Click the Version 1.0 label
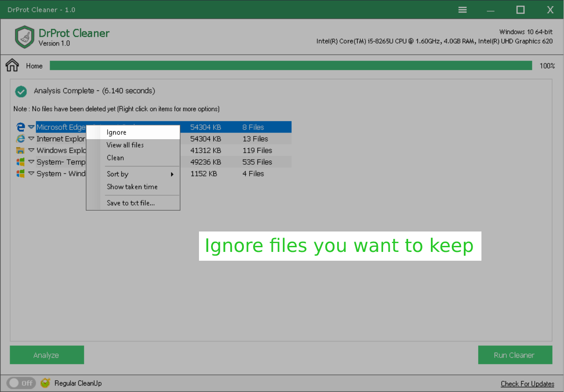This screenshot has width=564, height=392. click(x=54, y=44)
